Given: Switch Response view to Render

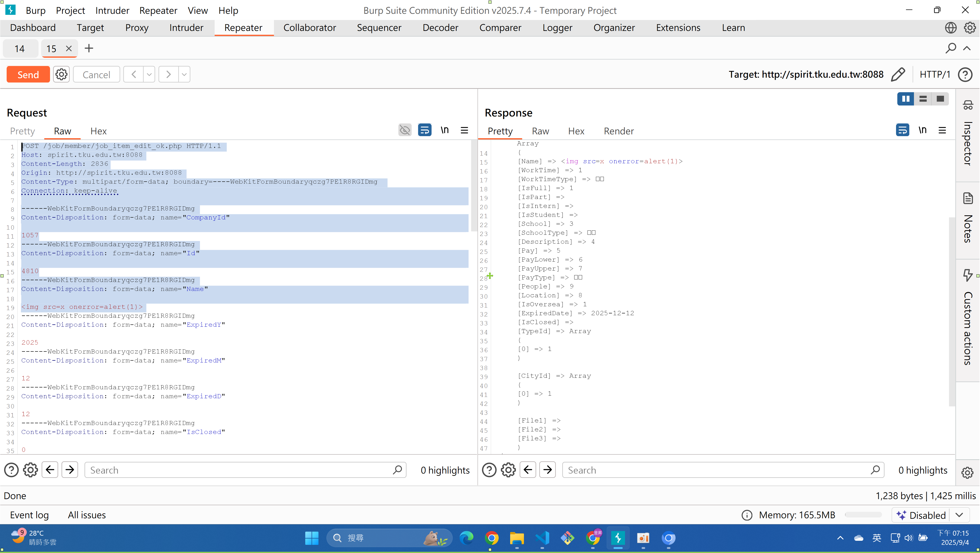Looking at the screenshot, I should coord(619,131).
